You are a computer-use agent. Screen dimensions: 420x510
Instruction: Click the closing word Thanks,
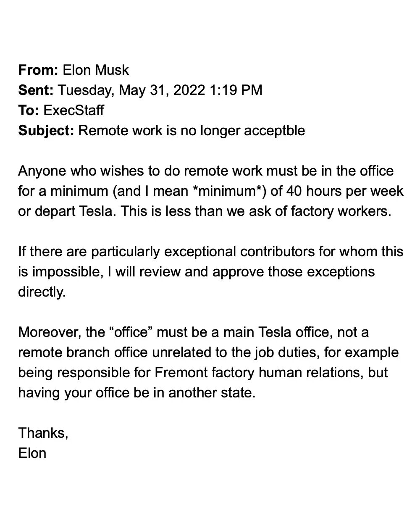click(43, 433)
